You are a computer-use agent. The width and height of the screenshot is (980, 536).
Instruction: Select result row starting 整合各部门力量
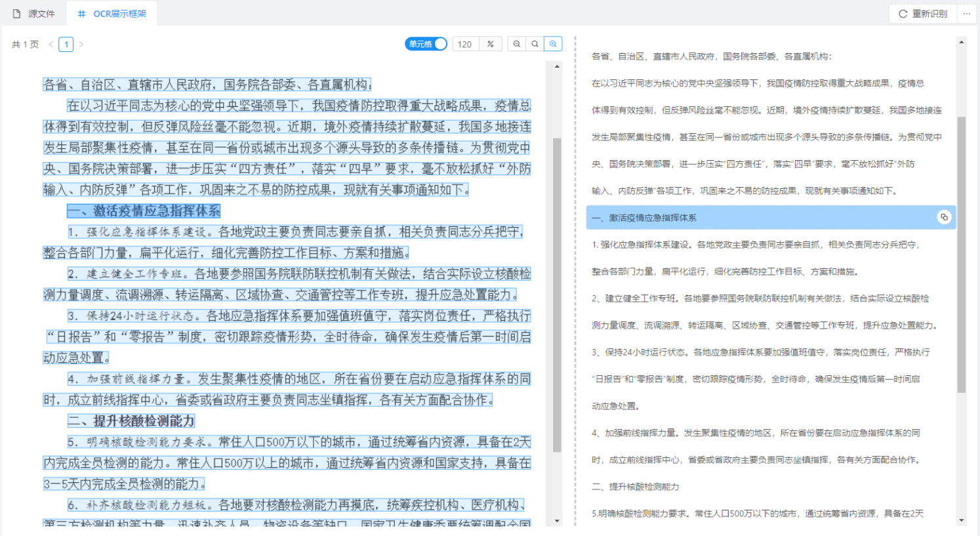coord(771,272)
